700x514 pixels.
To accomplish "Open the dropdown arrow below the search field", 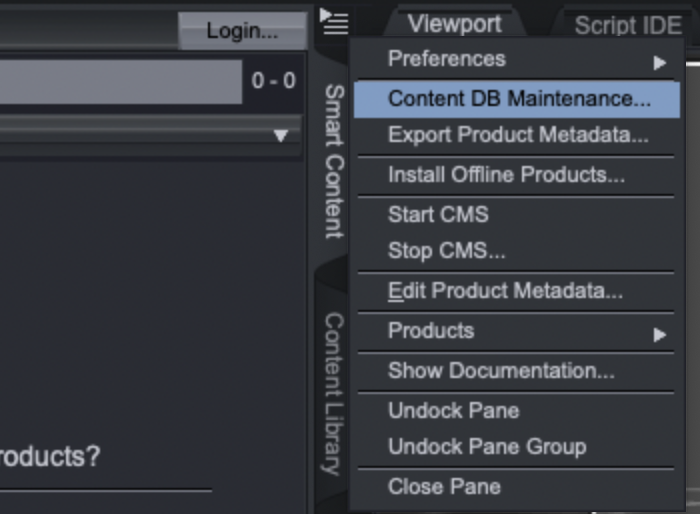I will (x=281, y=135).
